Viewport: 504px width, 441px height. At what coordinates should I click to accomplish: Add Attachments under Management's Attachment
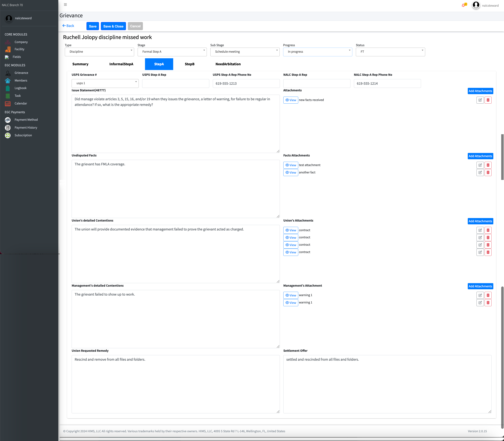480,286
